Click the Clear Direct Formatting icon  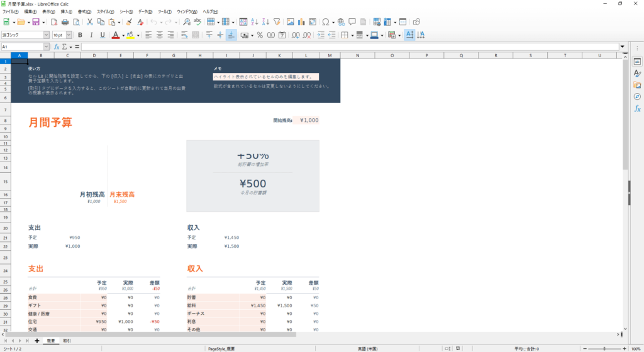coord(140,22)
